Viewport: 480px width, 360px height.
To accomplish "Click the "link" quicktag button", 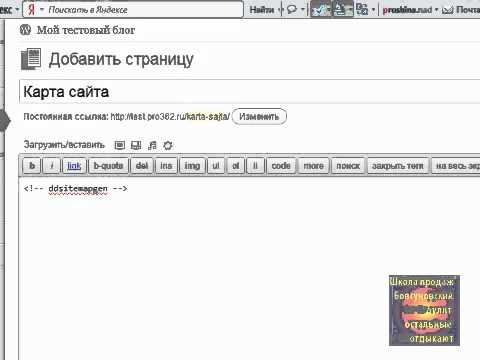I will [x=74, y=166].
